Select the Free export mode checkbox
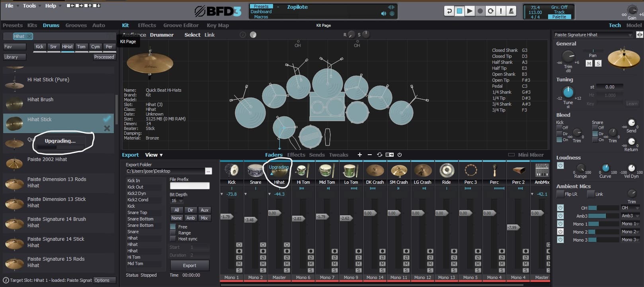 (x=173, y=226)
